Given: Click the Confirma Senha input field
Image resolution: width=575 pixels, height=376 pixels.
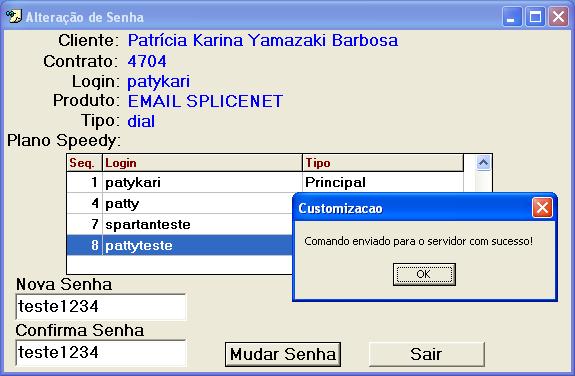Looking at the screenshot, I should (x=101, y=353).
